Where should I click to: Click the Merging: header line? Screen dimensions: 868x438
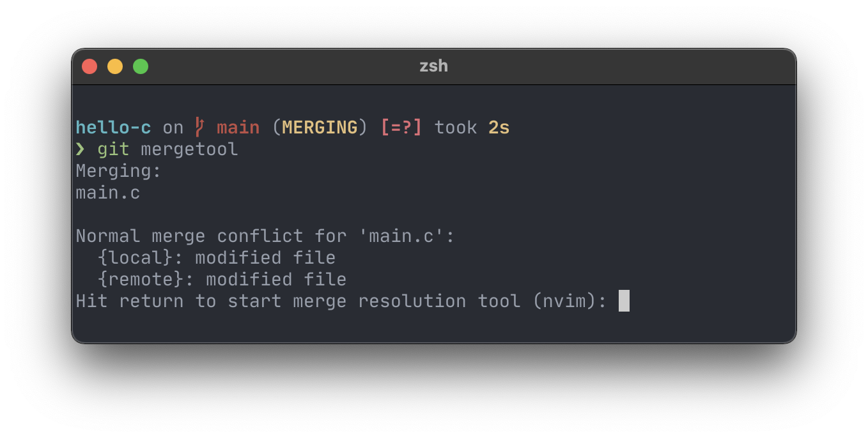pos(118,170)
